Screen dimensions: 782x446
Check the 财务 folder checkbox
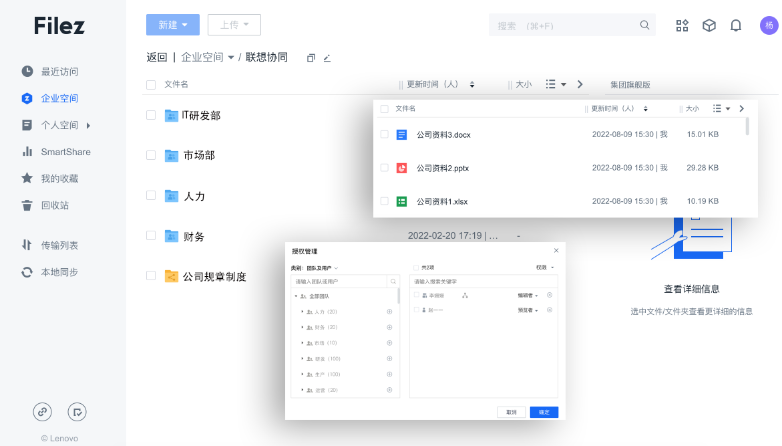coord(151,235)
